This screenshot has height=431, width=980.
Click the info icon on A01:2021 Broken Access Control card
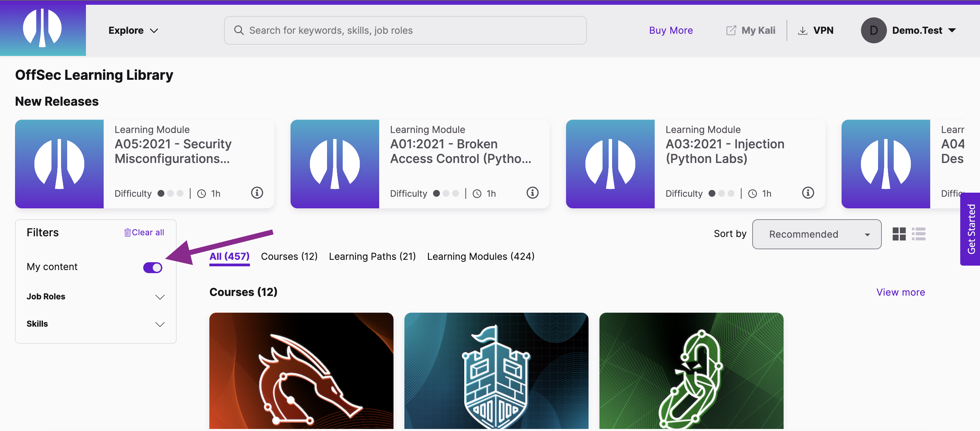532,193
